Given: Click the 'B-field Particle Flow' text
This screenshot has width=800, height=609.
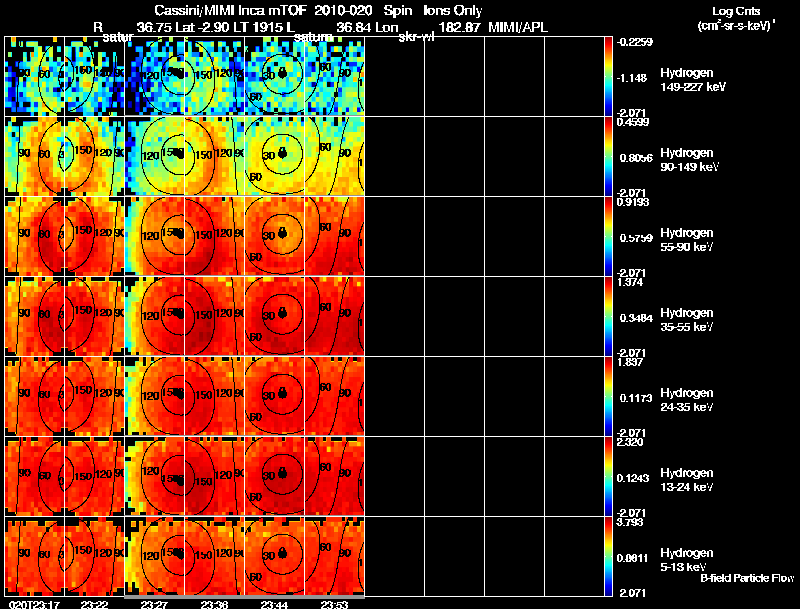Looking at the screenshot, I should pyautogui.click(x=747, y=578).
